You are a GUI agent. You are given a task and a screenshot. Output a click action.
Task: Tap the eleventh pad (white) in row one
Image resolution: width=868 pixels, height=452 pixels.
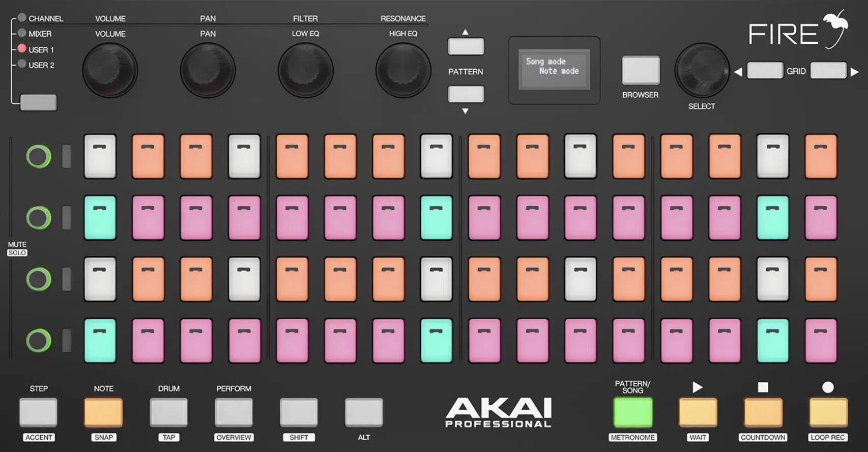click(581, 156)
